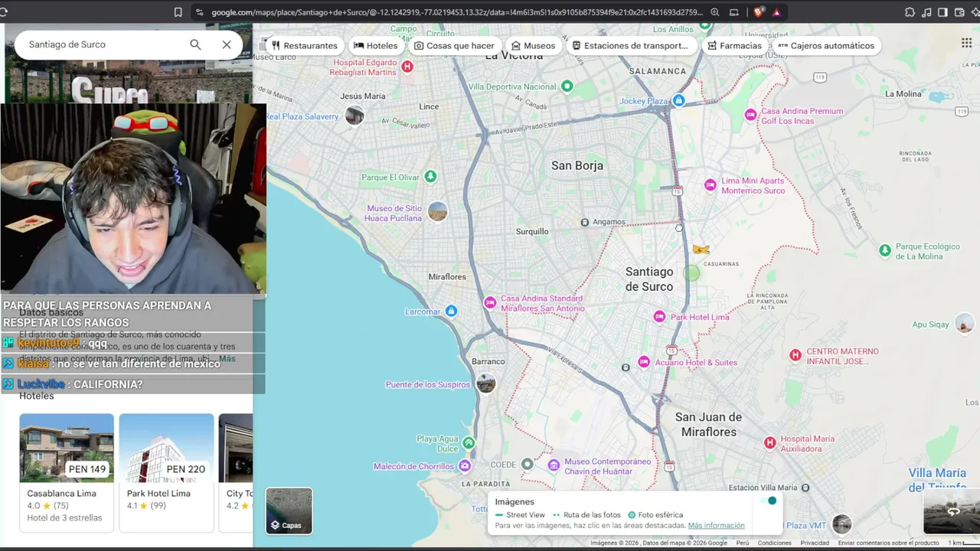Show Farmacias on the map

pyautogui.click(x=734, y=45)
